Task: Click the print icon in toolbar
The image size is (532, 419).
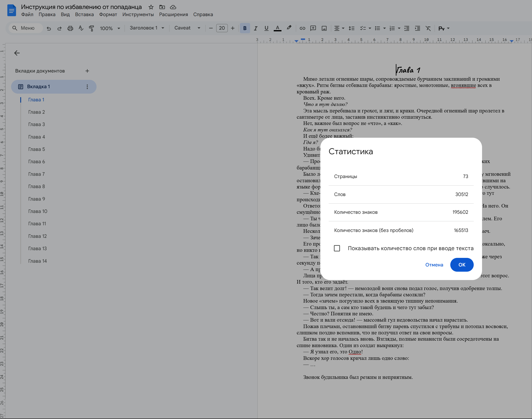Action: (x=70, y=28)
